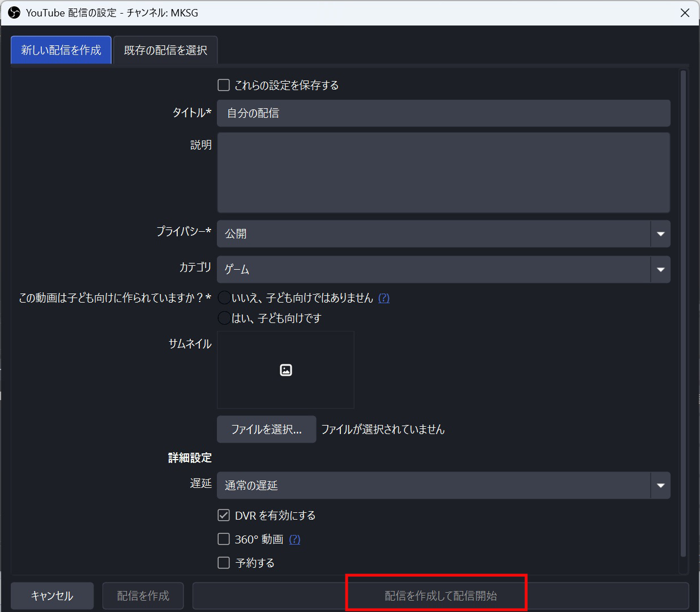The height and width of the screenshot is (612, 700).
Task: Click the OBS logo in title bar
Action: 14,12
